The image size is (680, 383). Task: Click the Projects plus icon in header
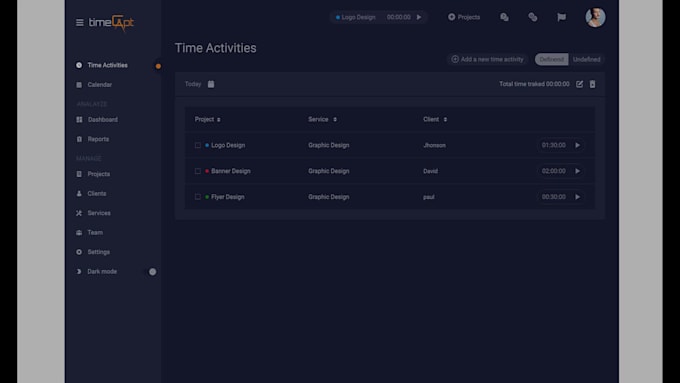point(451,17)
